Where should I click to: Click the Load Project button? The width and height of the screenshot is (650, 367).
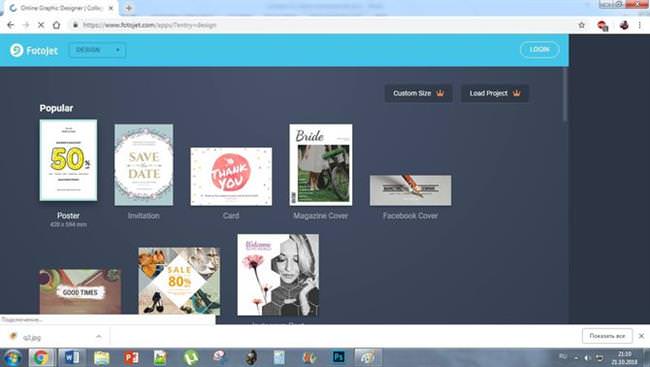[495, 93]
